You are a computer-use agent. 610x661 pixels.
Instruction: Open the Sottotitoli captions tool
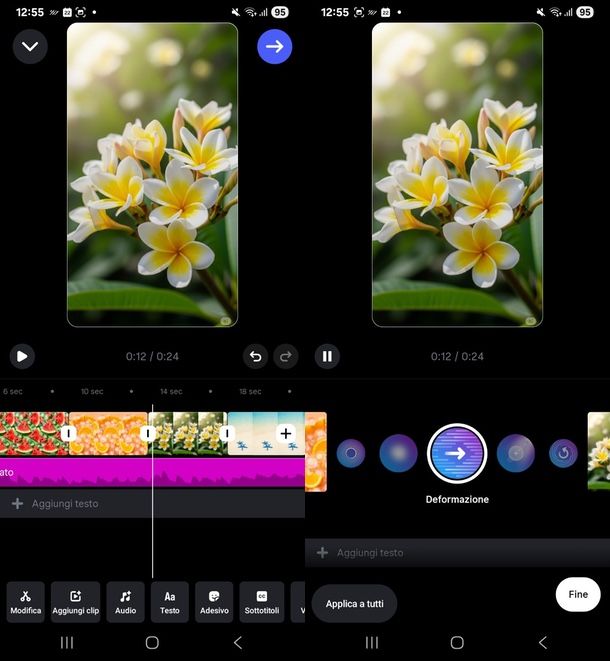tap(262, 602)
